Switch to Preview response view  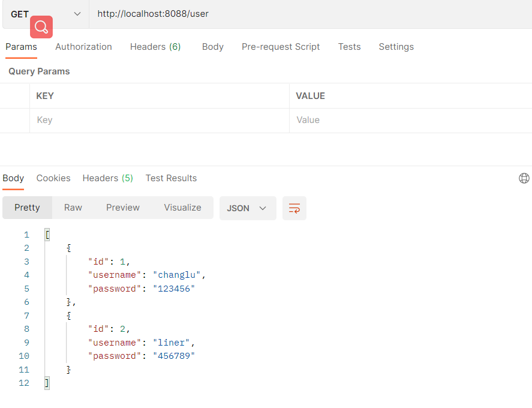pos(123,208)
